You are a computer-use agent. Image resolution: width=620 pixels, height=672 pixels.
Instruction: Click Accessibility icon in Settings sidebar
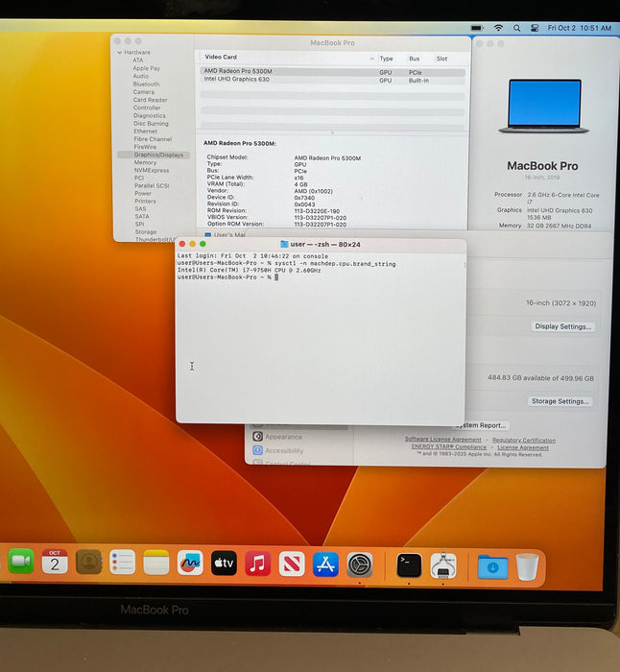[257, 450]
